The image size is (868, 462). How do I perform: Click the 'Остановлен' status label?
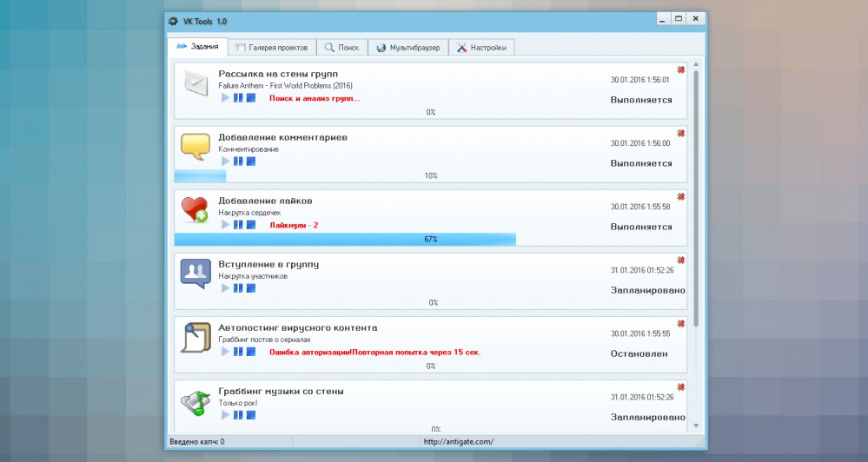[x=639, y=353]
